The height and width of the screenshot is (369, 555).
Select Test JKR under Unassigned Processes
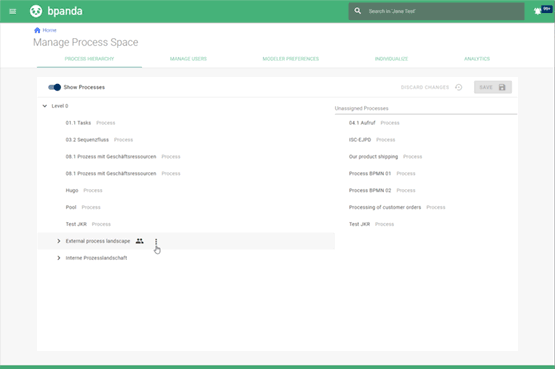(426, 224)
